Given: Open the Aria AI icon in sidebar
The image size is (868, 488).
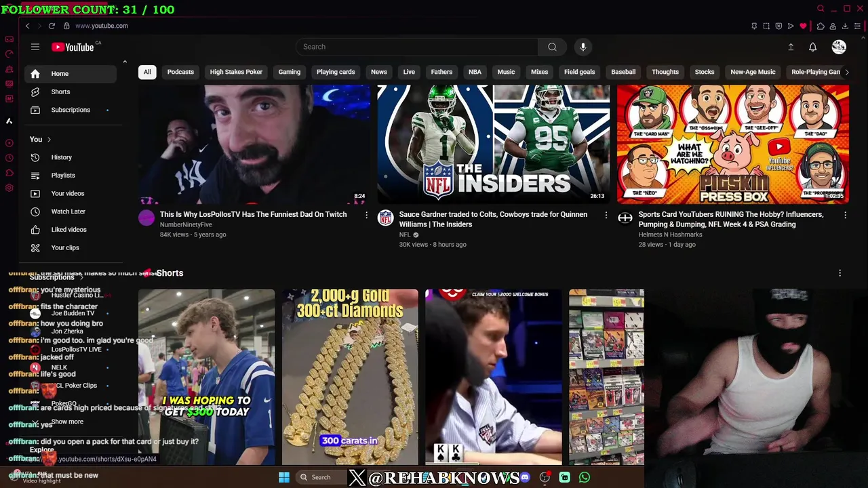Looking at the screenshot, I should click(x=9, y=121).
